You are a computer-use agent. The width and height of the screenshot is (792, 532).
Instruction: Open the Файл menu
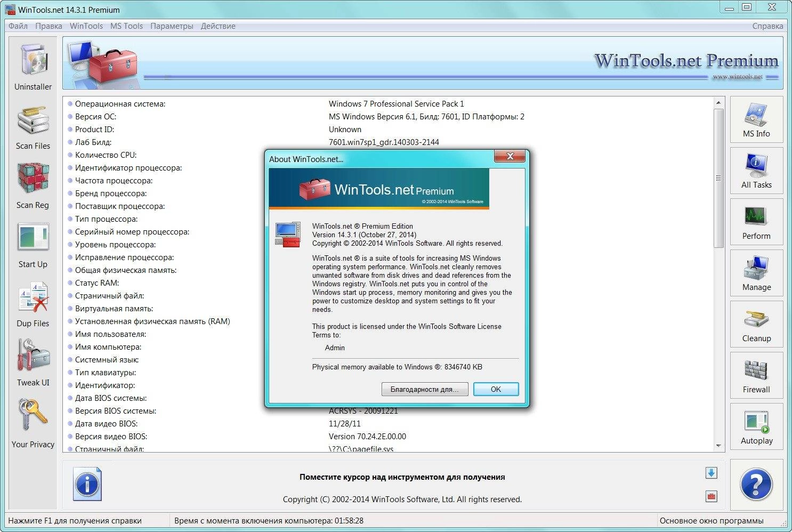click(x=18, y=26)
